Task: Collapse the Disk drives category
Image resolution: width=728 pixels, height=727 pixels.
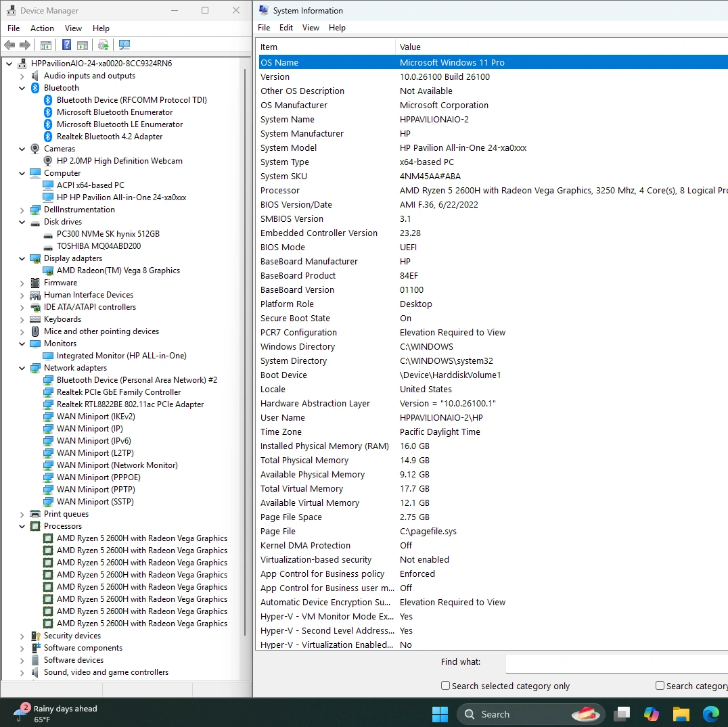Action: (22, 222)
